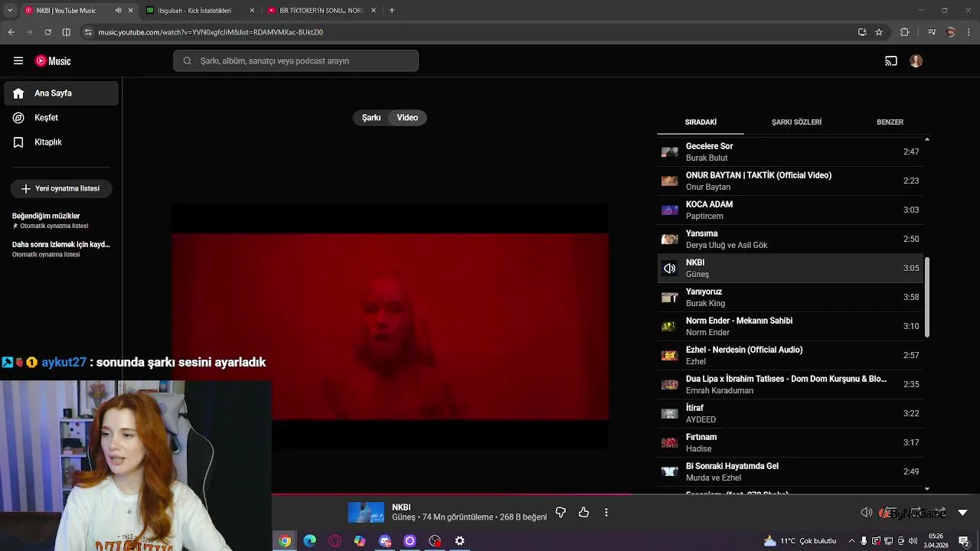
Task: Collapse player with down arrow
Action: click(962, 512)
